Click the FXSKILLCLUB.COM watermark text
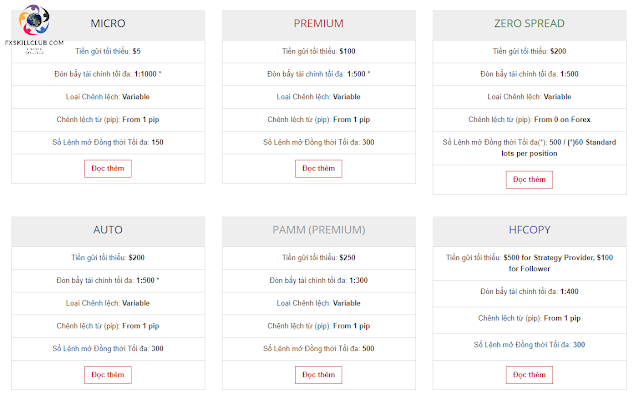639x400 pixels. click(34, 42)
